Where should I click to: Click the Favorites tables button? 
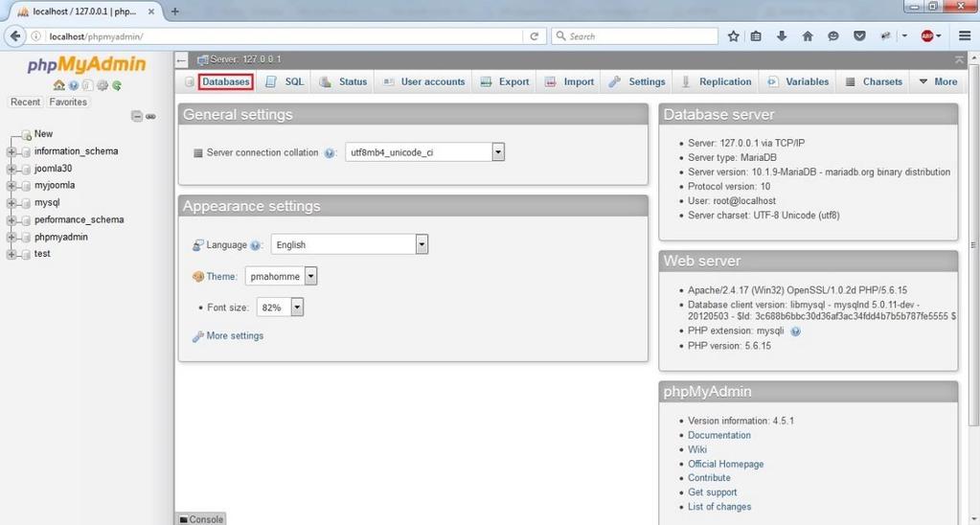tap(68, 102)
